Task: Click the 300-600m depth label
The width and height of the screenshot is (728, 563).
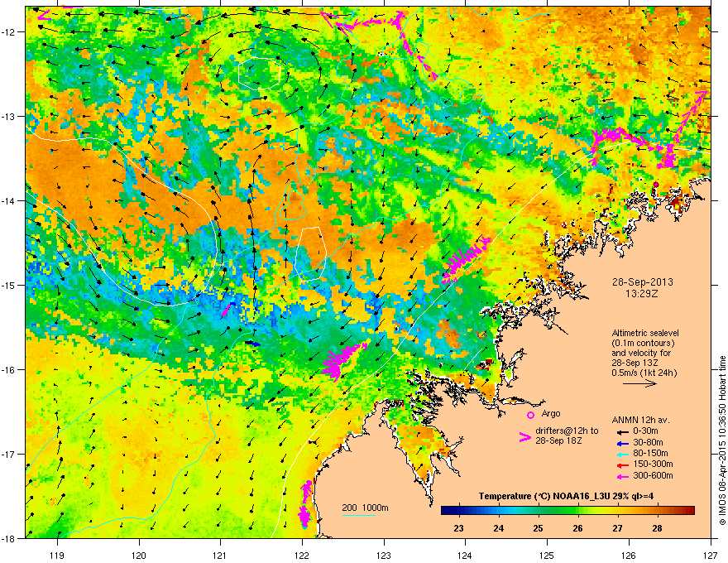Action: point(653,476)
